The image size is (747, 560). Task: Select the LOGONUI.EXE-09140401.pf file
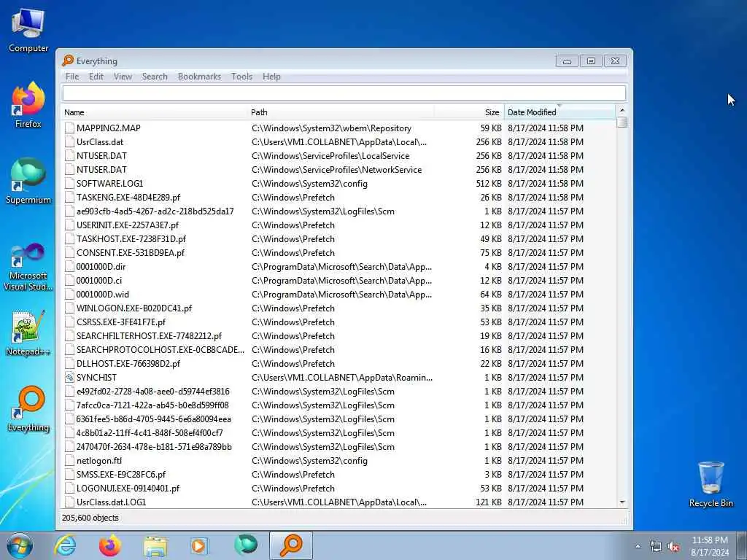(x=128, y=488)
